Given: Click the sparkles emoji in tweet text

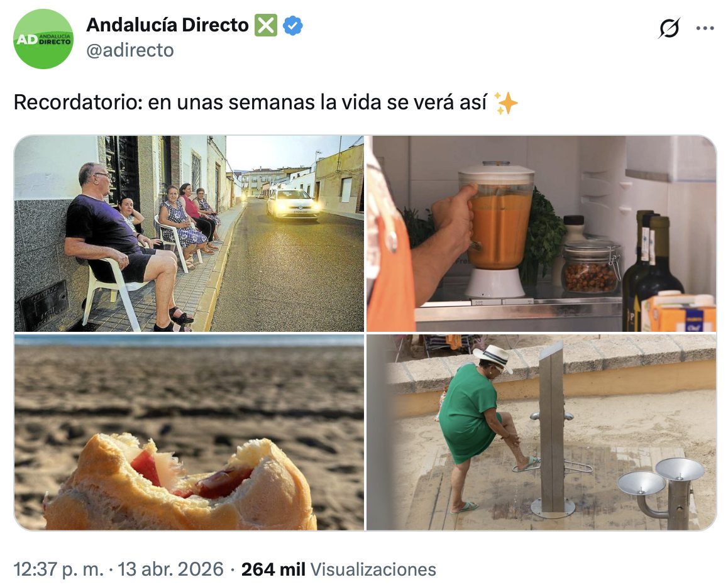Looking at the screenshot, I should point(505,102).
